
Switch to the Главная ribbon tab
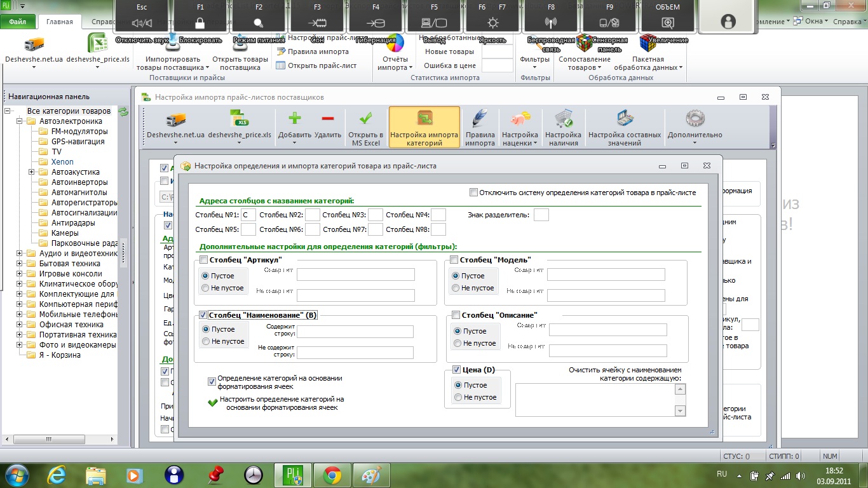coord(60,22)
